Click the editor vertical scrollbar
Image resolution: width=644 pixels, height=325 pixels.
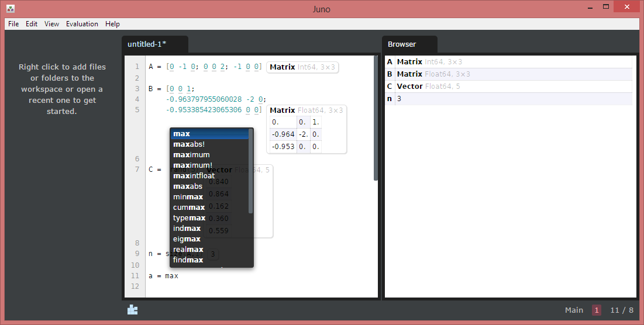click(x=376, y=118)
